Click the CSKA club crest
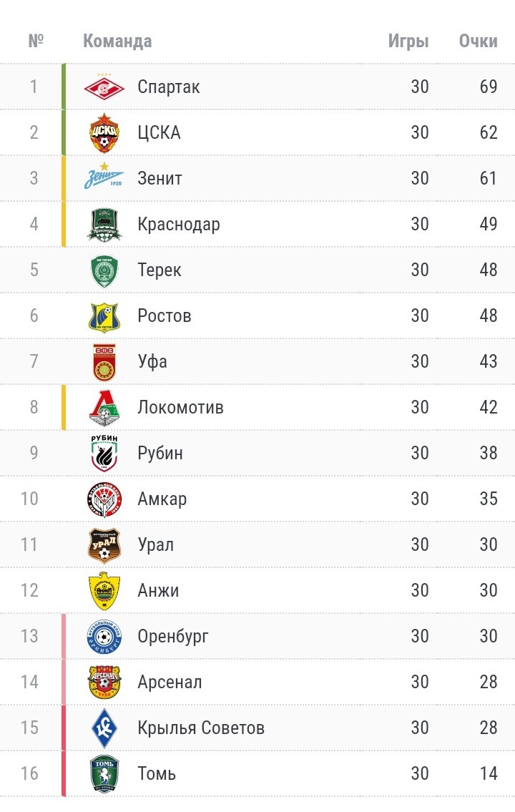 pos(104,132)
